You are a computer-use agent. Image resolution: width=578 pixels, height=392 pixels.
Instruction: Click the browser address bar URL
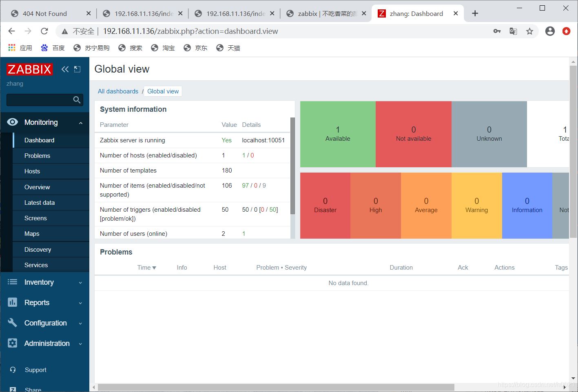click(x=190, y=31)
